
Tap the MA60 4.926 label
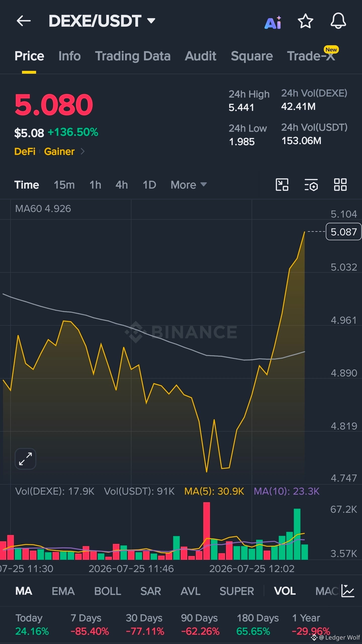click(43, 208)
